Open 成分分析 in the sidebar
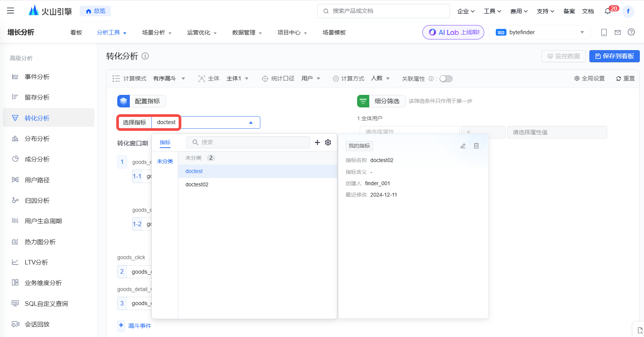The width and height of the screenshot is (644, 337). pos(49,159)
